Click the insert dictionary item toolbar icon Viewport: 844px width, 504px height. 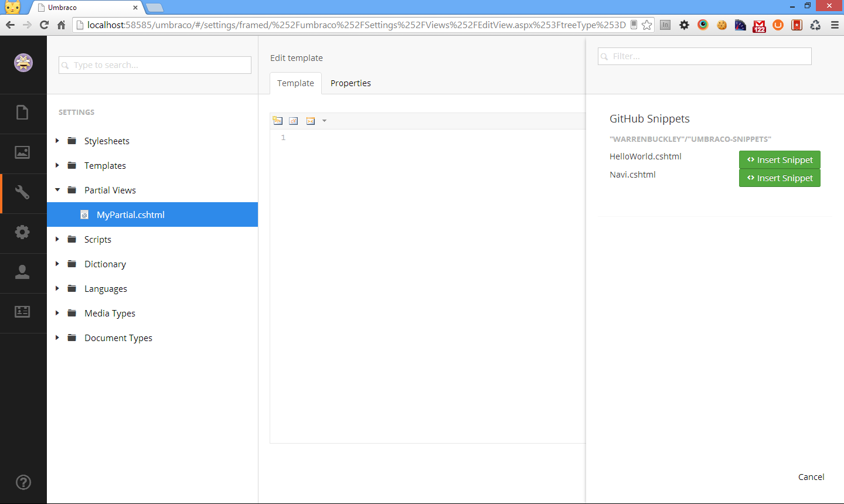294,121
